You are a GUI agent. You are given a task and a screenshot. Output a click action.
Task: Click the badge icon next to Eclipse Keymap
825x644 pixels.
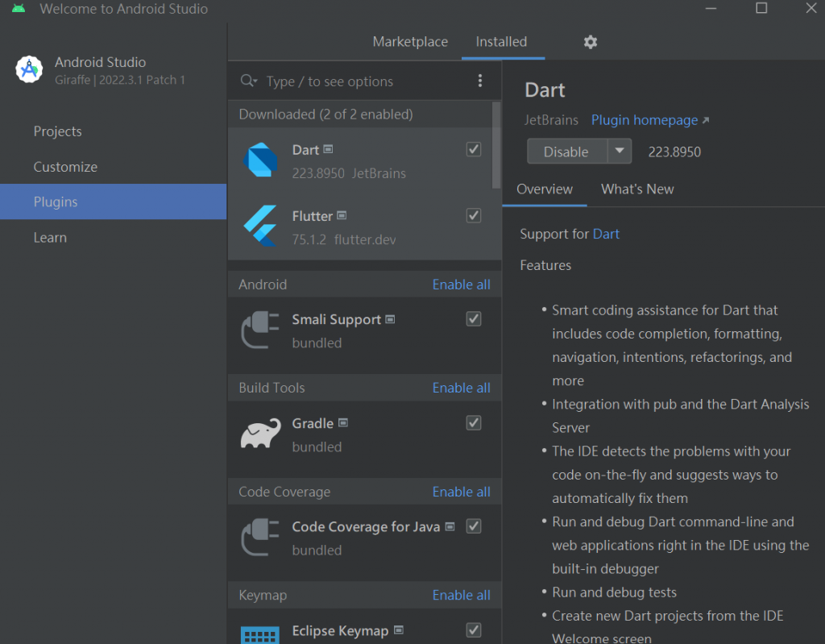(x=399, y=629)
